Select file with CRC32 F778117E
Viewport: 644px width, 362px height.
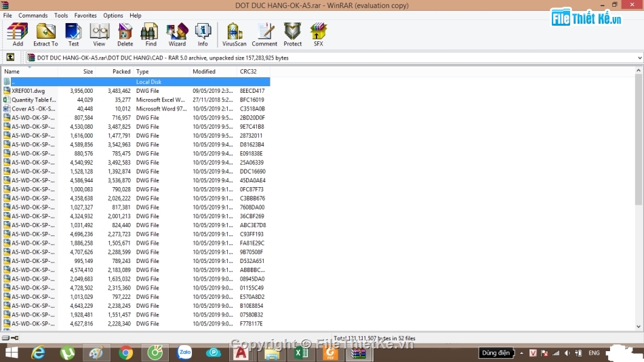136,324
